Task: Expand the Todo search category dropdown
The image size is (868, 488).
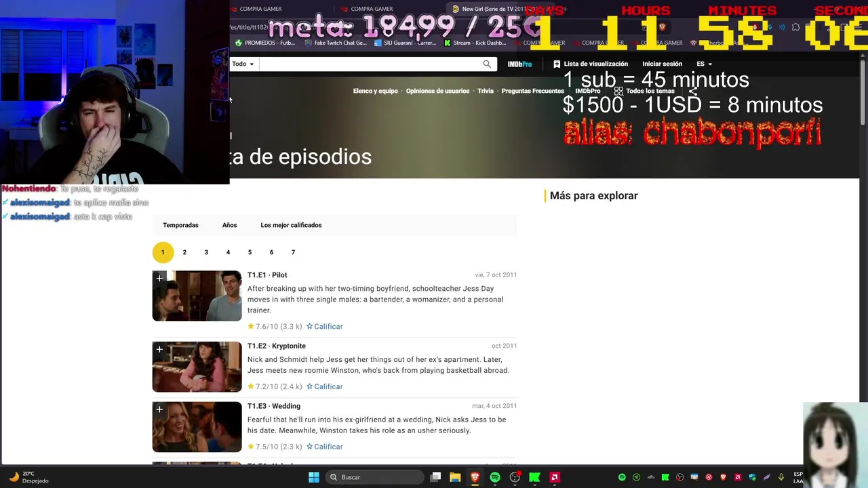Action: [243, 64]
